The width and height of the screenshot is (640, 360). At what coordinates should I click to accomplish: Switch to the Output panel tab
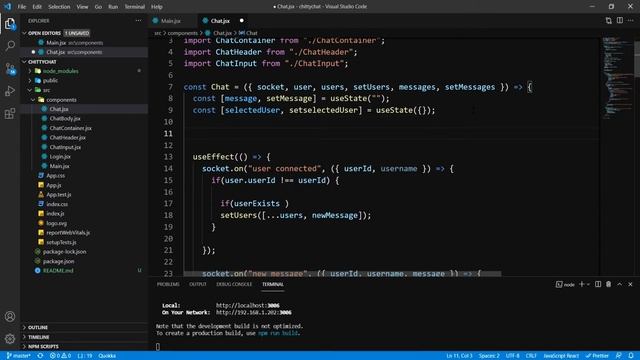pos(198,284)
